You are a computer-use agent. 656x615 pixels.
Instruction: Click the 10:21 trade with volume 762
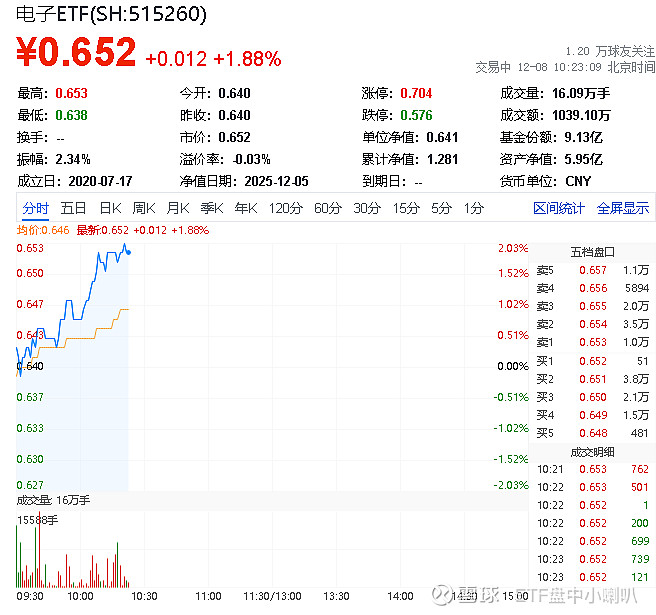(592, 469)
